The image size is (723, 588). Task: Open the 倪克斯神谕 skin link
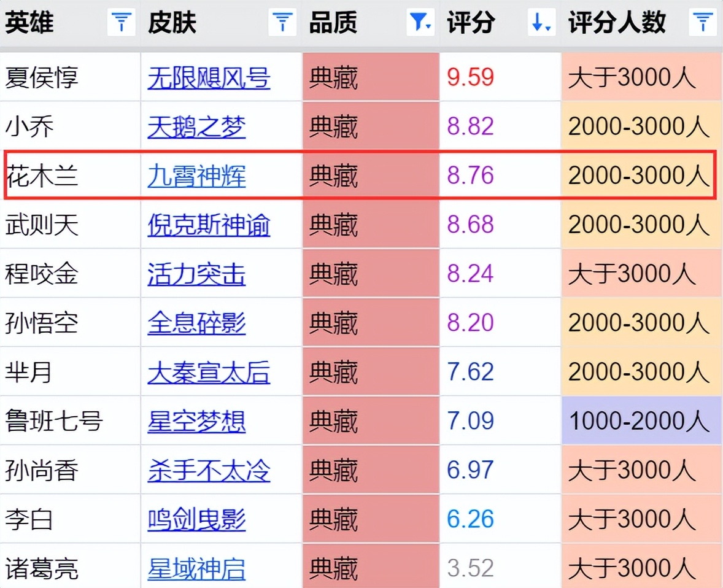tap(209, 225)
